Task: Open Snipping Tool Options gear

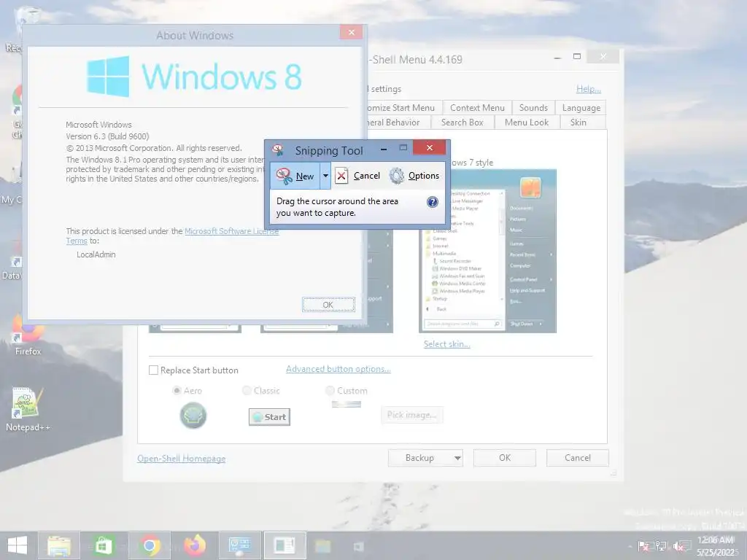Action: [414, 176]
